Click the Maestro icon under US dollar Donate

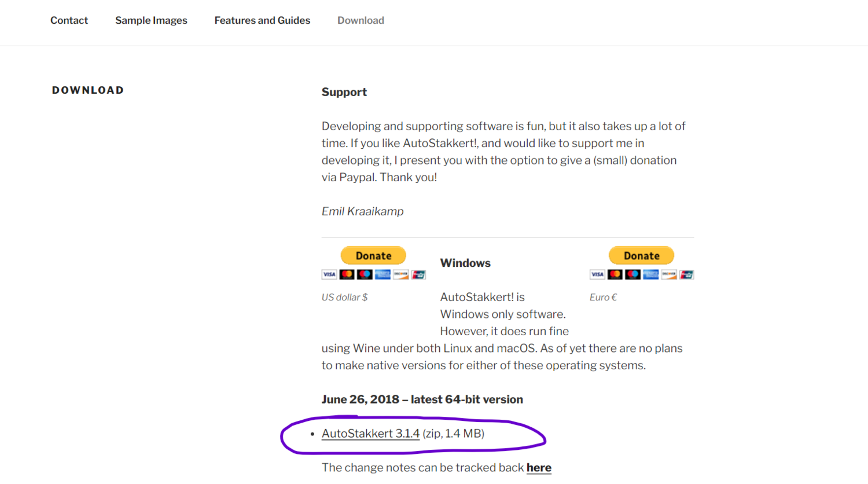click(365, 274)
